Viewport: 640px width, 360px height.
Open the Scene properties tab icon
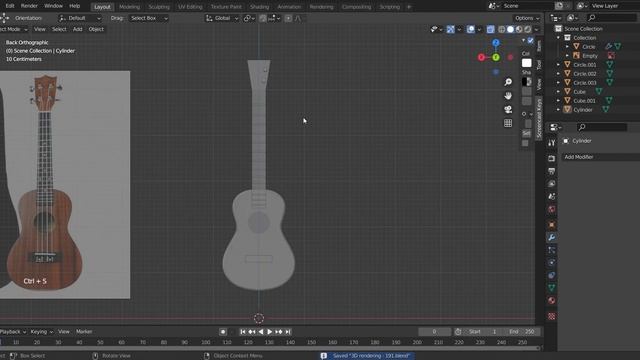click(x=551, y=196)
